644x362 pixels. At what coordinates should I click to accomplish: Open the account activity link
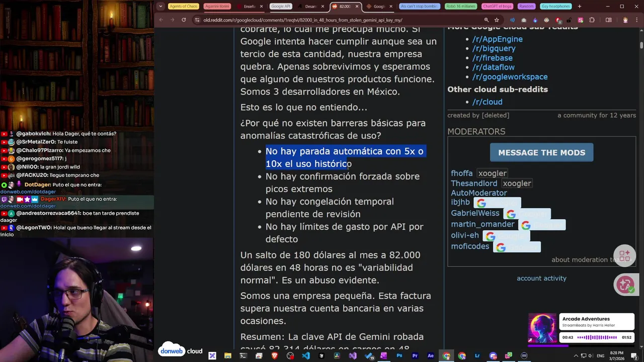point(541,278)
